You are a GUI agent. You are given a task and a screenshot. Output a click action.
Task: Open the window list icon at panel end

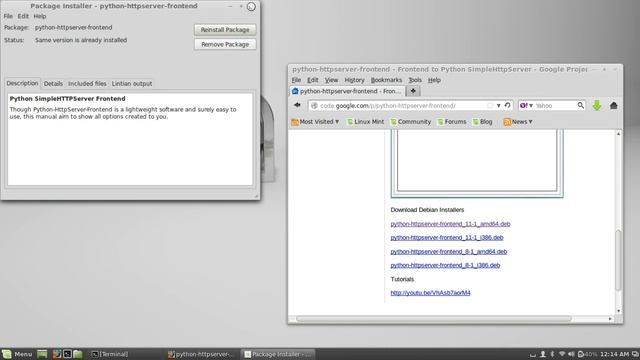click(x=635, y=354)
